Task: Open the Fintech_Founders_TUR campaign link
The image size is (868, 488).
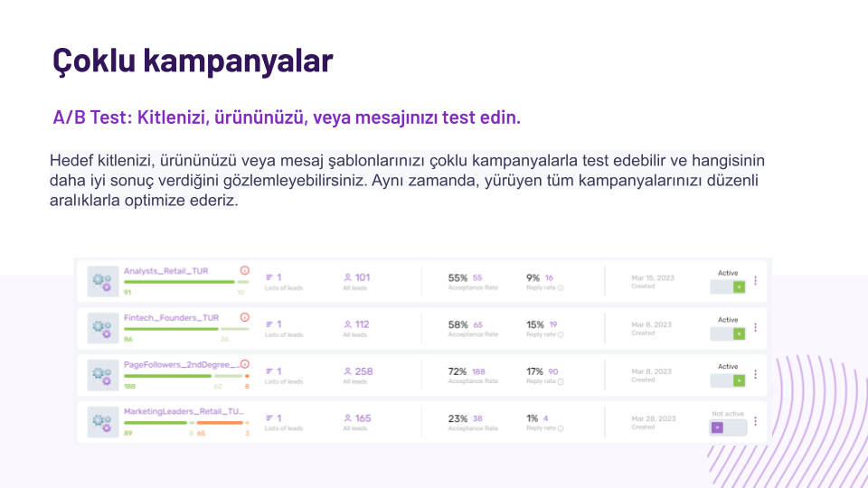Action: click(x=171, y=317)
